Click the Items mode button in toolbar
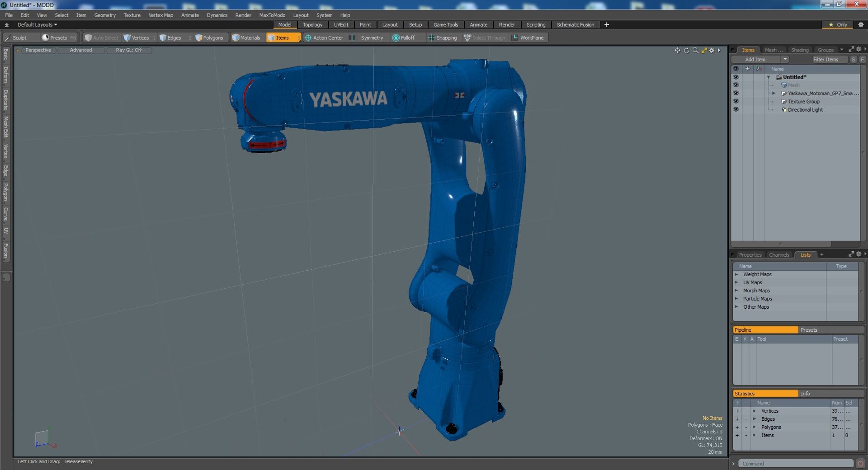868x470 pixels. click(283, 38)
